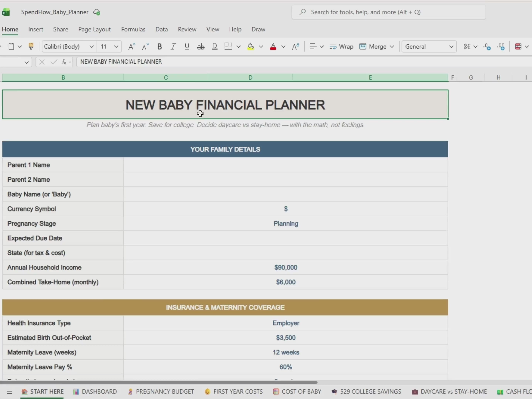
Task: Click the Merge cells button
Action: pos(373,46)
